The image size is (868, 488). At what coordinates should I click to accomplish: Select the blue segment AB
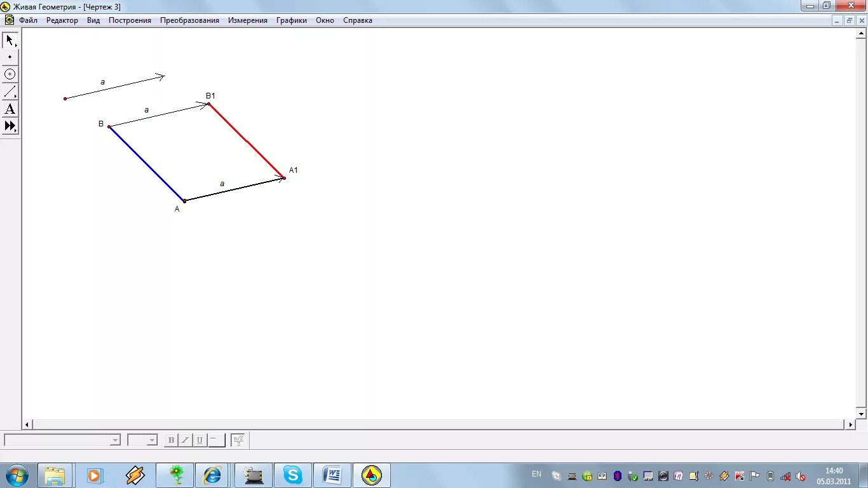click(x=147, y=164)
